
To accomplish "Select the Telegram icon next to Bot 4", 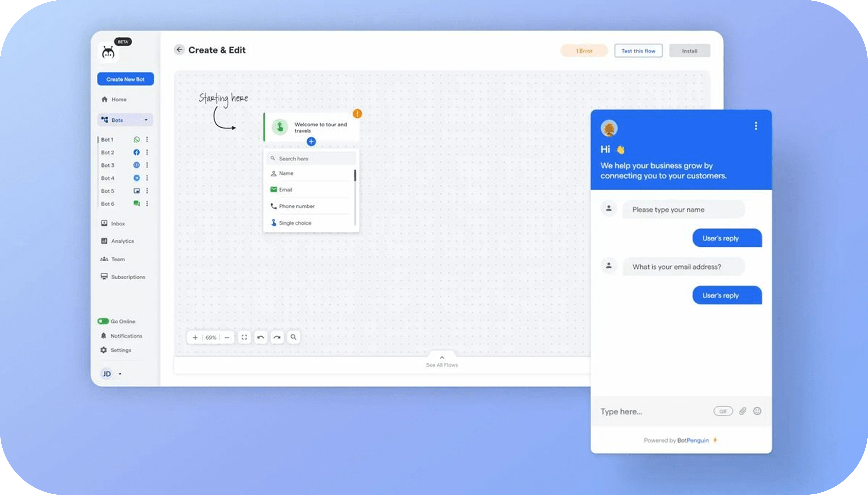I will pyautogui.click(x=137, y=178).
